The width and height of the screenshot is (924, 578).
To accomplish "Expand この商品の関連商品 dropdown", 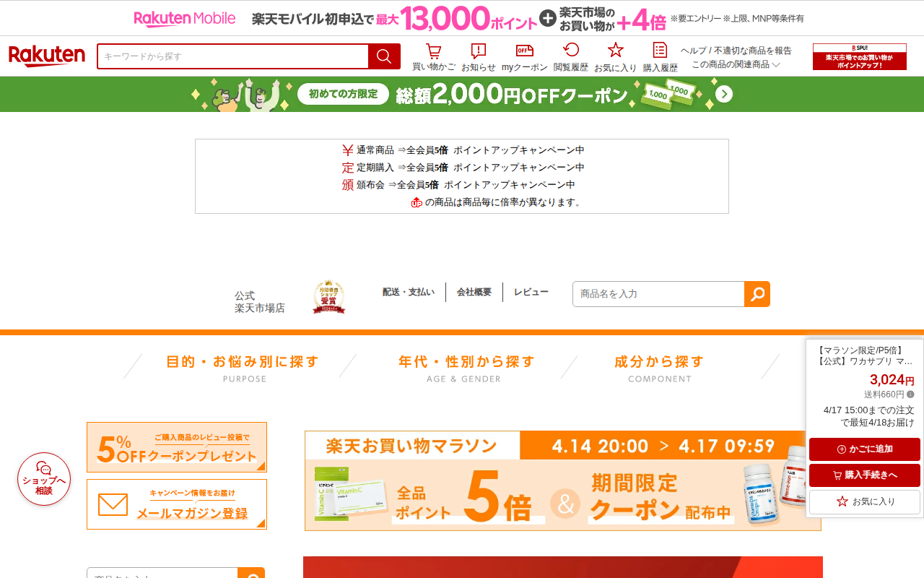I will 736,64.
